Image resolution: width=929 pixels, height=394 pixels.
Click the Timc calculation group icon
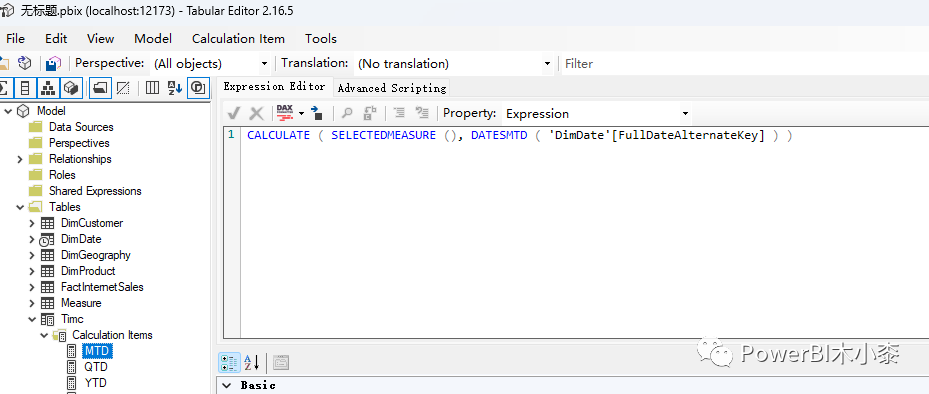[47, 319]
